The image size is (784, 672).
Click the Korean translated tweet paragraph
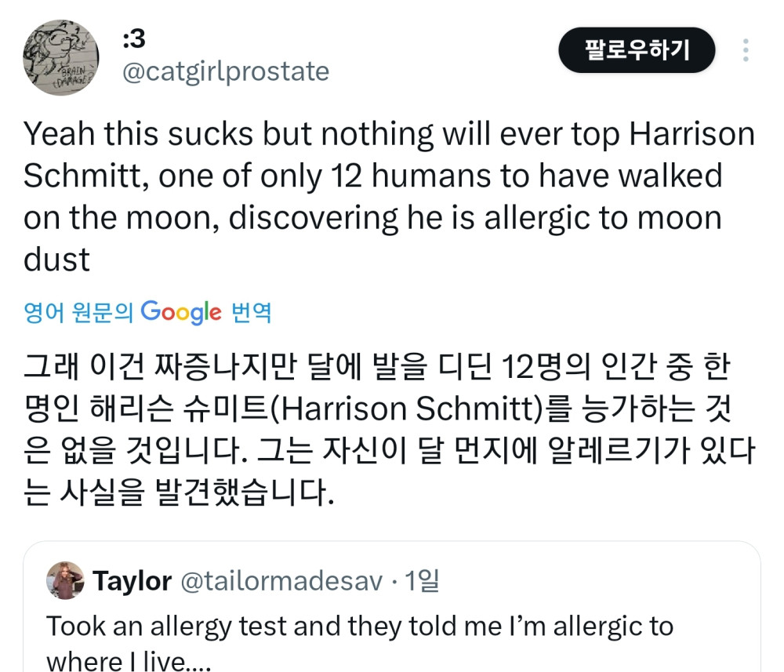coord(388,430)
